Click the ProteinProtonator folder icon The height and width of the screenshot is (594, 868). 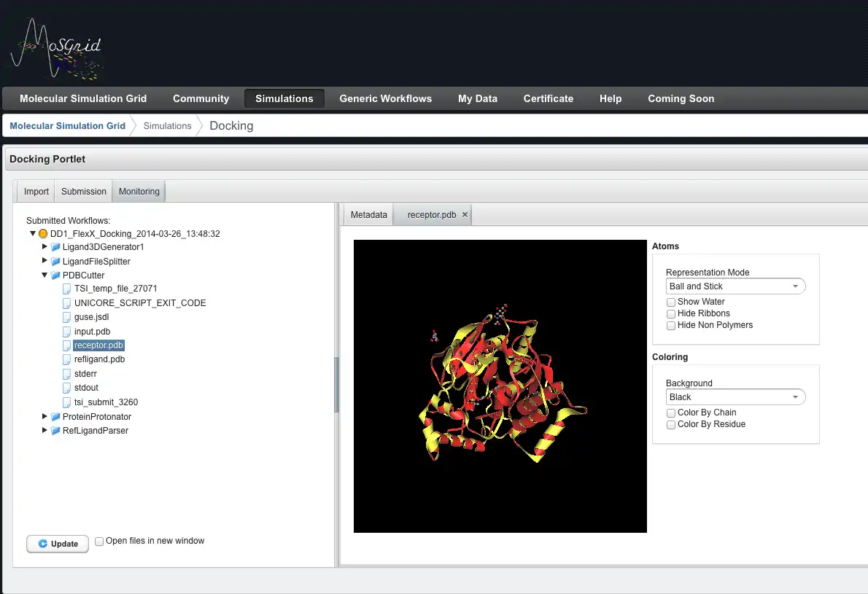[55, 416]
